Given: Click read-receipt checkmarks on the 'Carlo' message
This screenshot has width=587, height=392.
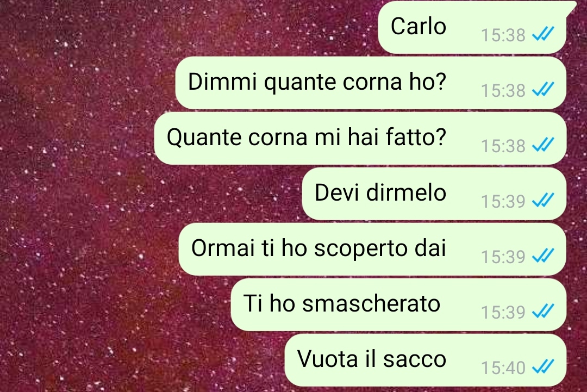Looking at the screenshot, I should (543, 34).
